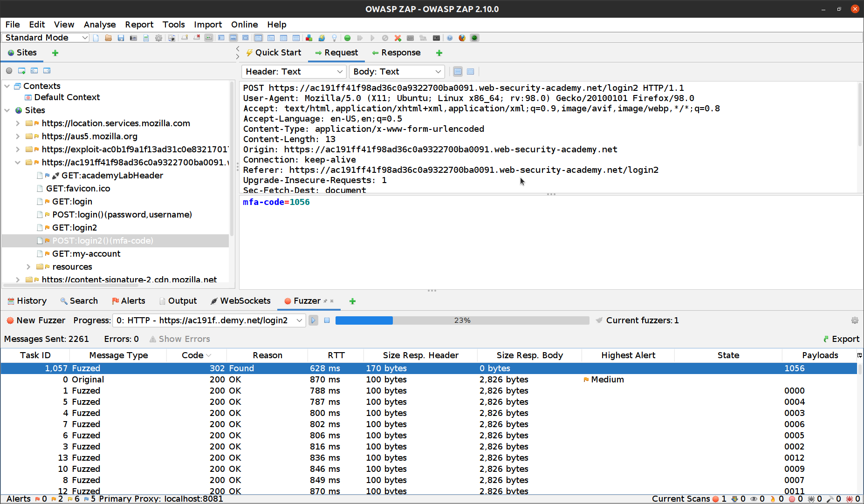Click the Firefox browser launch icon
Viewport: 864px width, 504px height.
(462, 38)
